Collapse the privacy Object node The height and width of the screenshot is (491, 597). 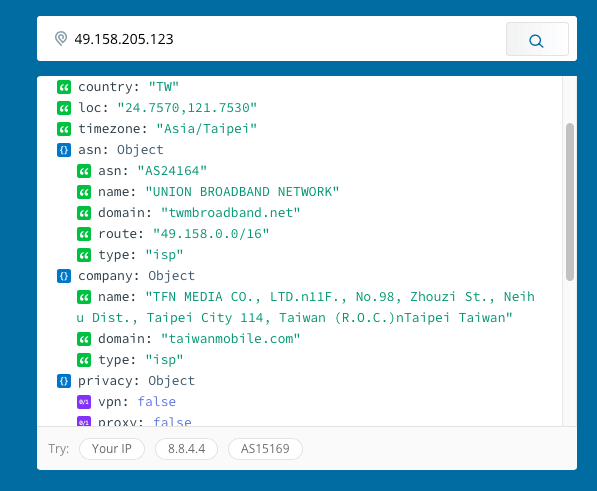click(64, 381)
